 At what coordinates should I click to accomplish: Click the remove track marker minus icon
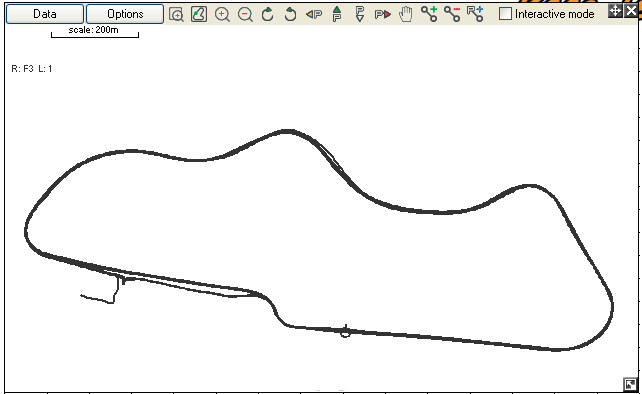452,14
